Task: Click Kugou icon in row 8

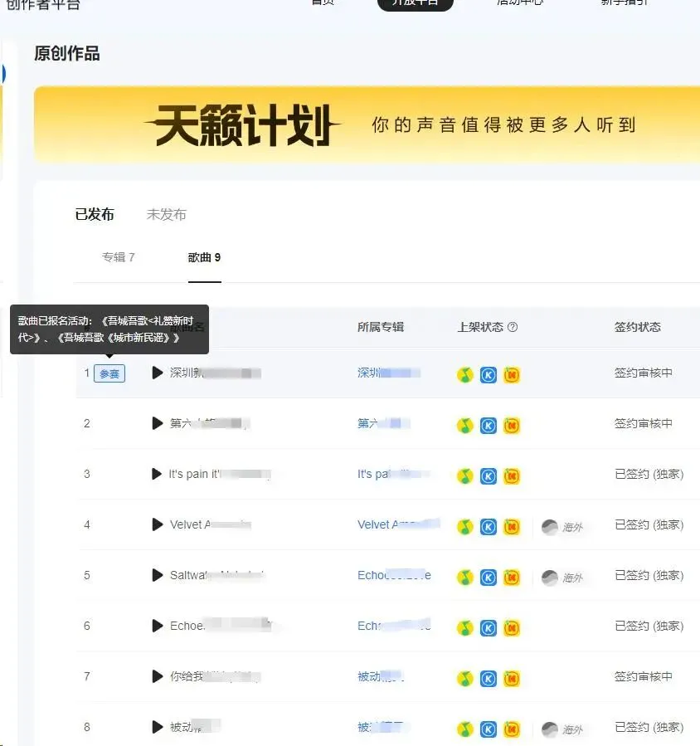Action: pos(489,729)
